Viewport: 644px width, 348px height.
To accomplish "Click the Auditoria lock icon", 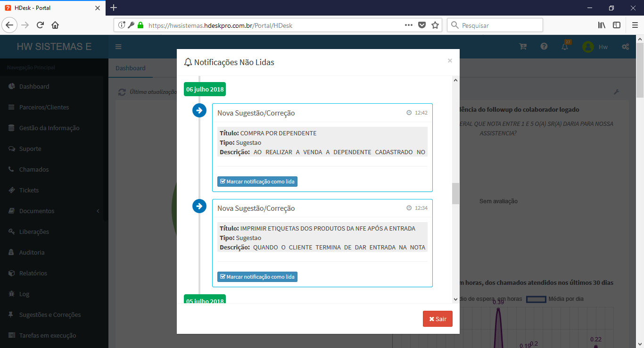I will click(11, 252).
